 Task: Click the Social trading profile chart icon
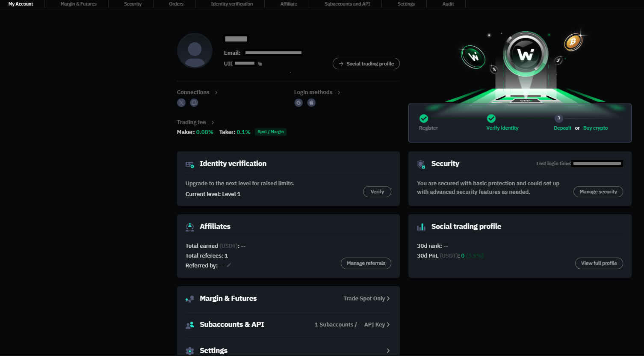(x=421, y=227)
